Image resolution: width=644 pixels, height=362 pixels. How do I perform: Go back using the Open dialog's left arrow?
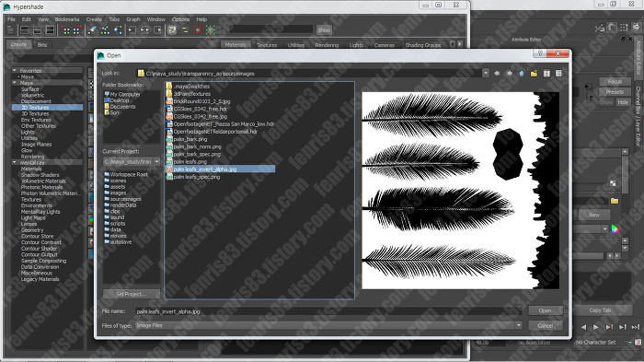(497, 73)
